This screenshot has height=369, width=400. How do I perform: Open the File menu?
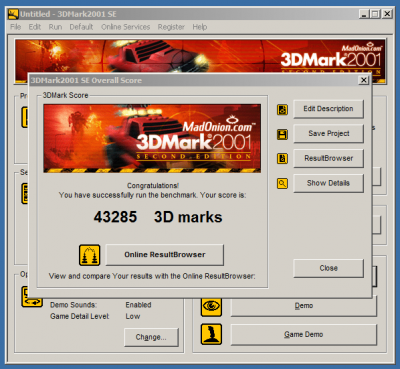(x=15, y=27)
